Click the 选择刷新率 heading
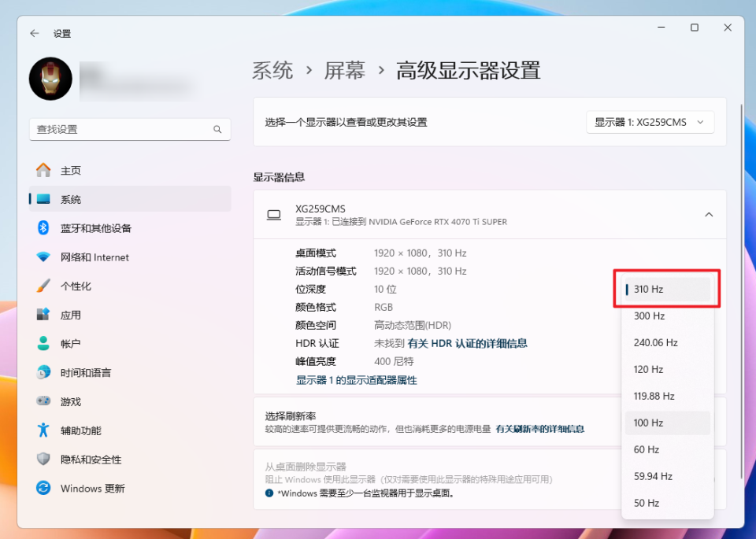Image resolution: width=756 pixels, height=539 pixels. point(291,416)
